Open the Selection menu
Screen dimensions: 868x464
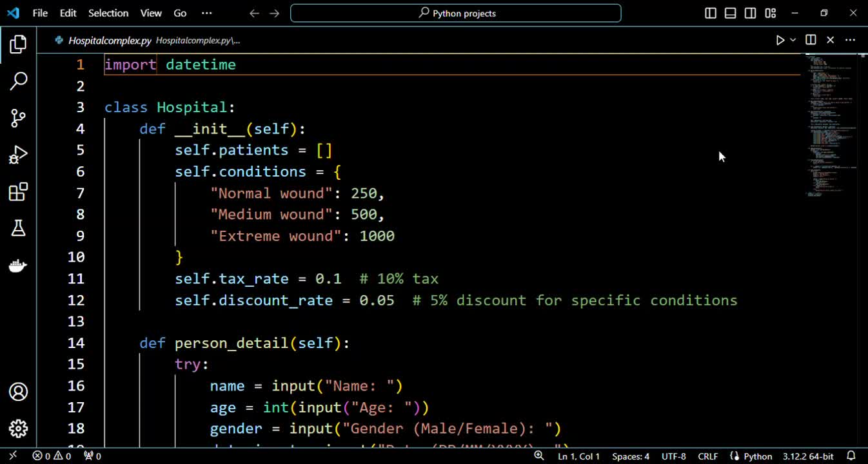pyautogui.click(x=108, y=13)
